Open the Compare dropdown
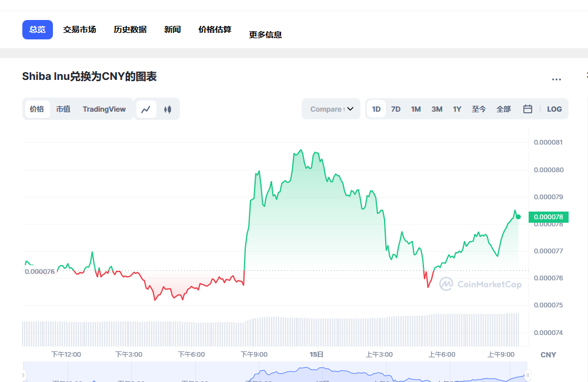 point(330,109)
